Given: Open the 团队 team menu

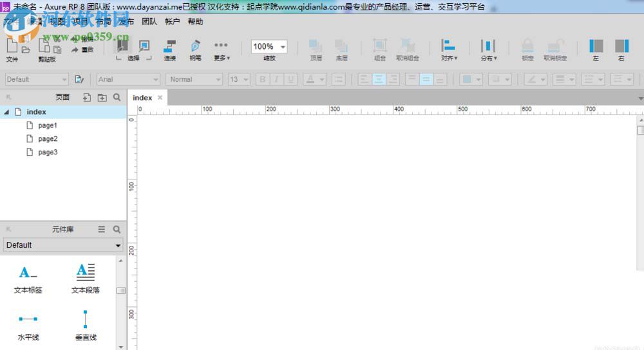Looking at the screenshot, I should click(149, 22).
